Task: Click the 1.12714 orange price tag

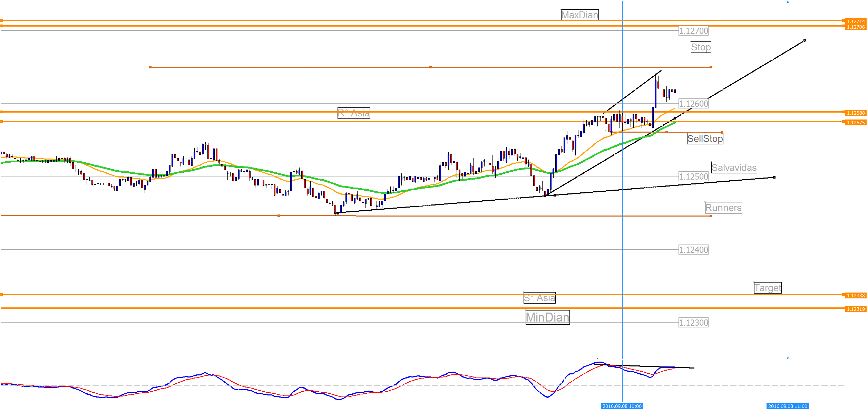Action: [x=856, y=21]
